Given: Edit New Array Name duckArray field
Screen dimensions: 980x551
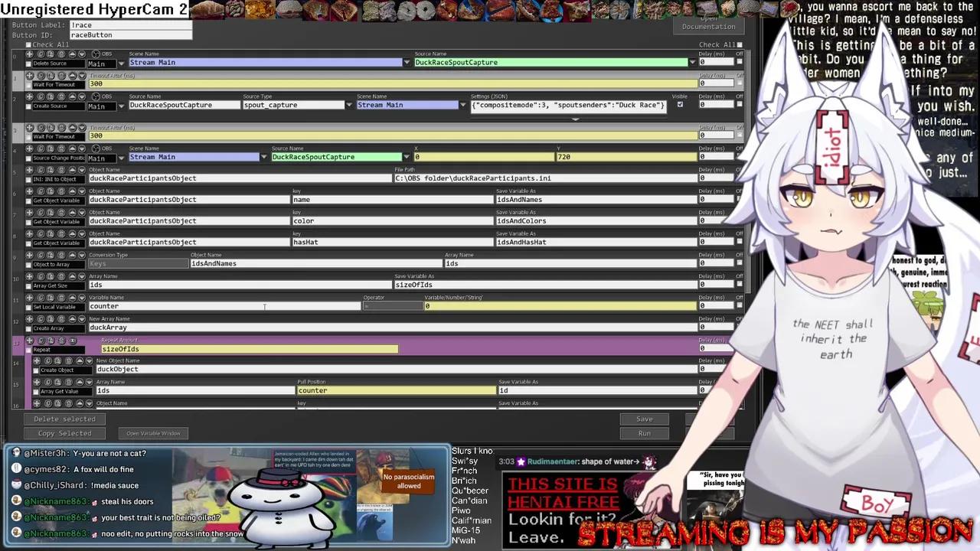Looking at the screenshot, I should (392, 328).
